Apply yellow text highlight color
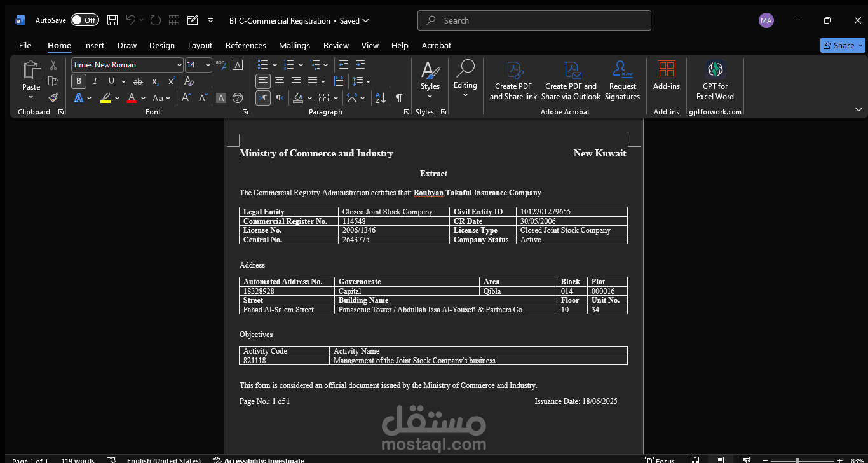The height and width of the screenshot is (463, 868). tap(105, 98)
